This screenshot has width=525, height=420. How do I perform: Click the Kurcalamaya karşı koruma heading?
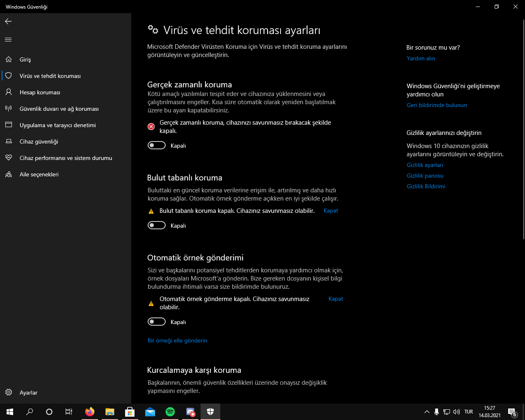click(194, 370)
